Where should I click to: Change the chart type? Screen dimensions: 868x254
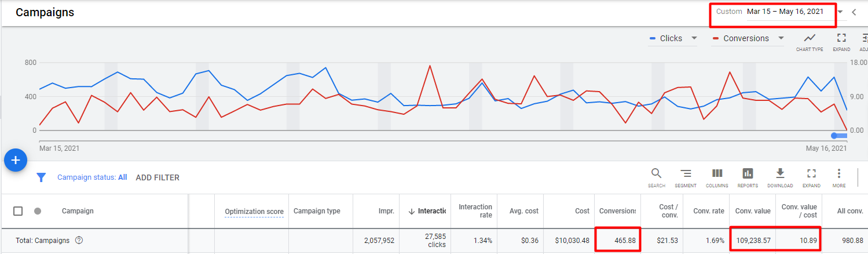810,42
